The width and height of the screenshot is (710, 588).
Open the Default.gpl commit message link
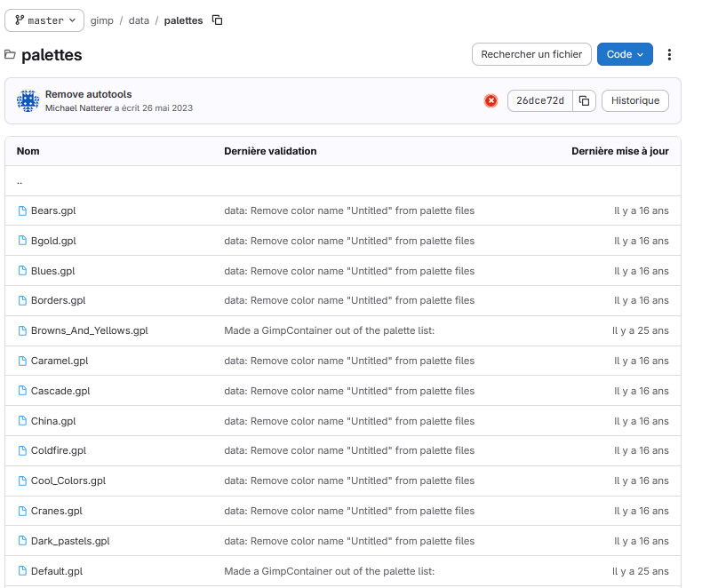(329, 571)
